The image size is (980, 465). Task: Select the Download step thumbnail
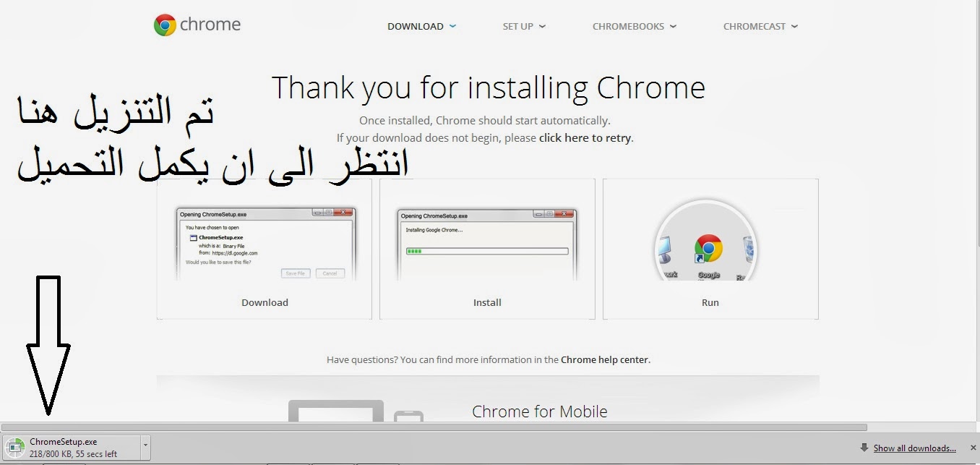coord(265,249)
